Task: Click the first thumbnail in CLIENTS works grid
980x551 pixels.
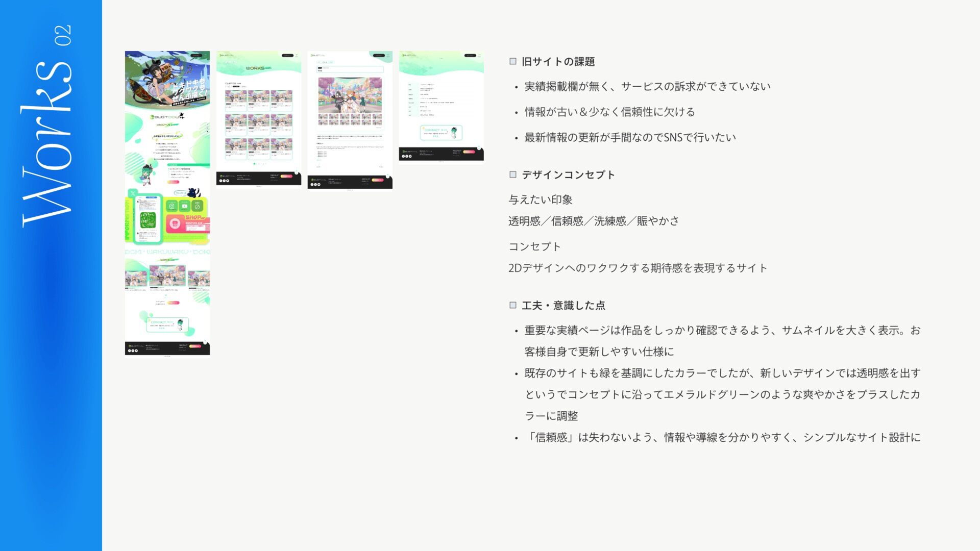Action: [236, 96]
